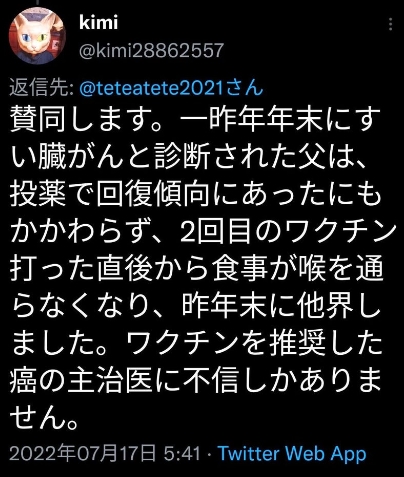Open the @kimi28862557 handle profile
This screenshot has width=404, height=477.
(151, 51)
